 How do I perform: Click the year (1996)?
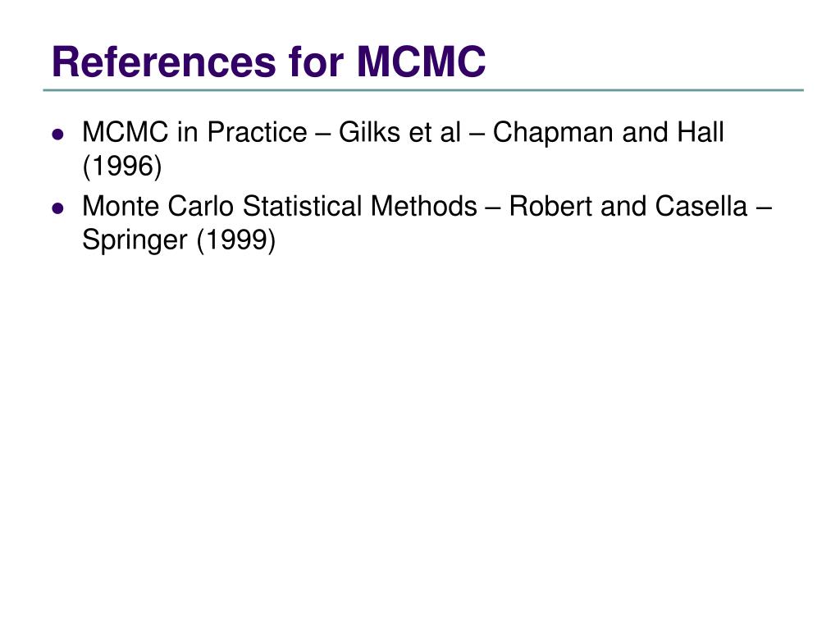click(x=122, y=166)
